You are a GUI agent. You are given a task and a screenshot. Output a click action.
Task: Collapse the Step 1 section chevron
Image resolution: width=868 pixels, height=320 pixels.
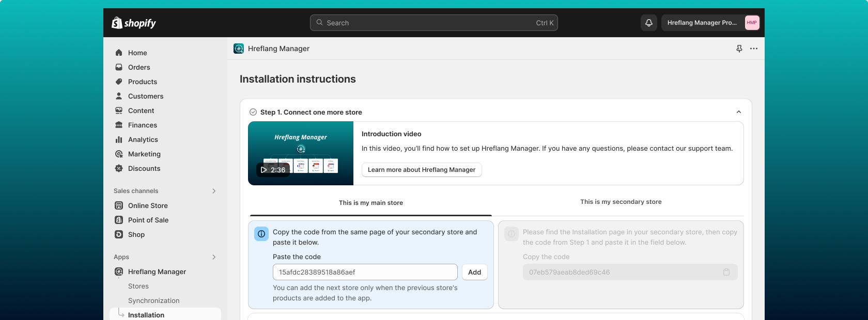click(x=739, y=112)
